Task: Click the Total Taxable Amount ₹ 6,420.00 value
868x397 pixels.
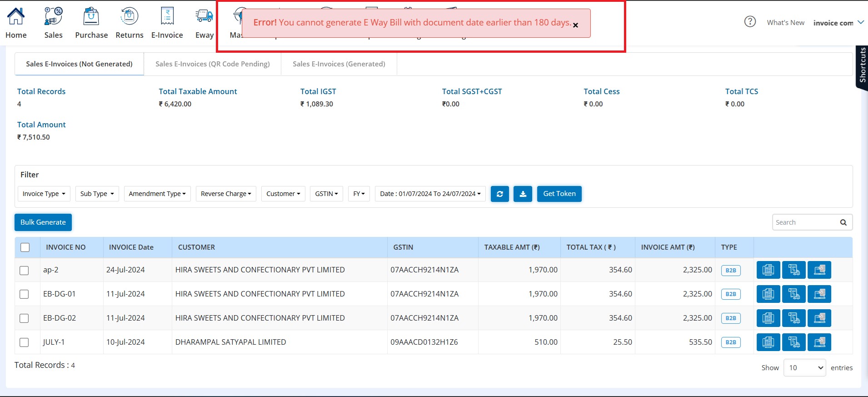Action: pos(175,104)
